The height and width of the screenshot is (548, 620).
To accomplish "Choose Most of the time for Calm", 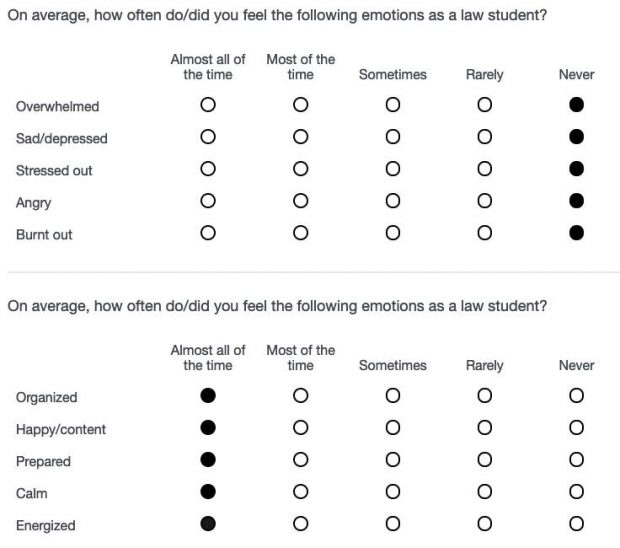I will pyautogui.click(x=301, y=492).
